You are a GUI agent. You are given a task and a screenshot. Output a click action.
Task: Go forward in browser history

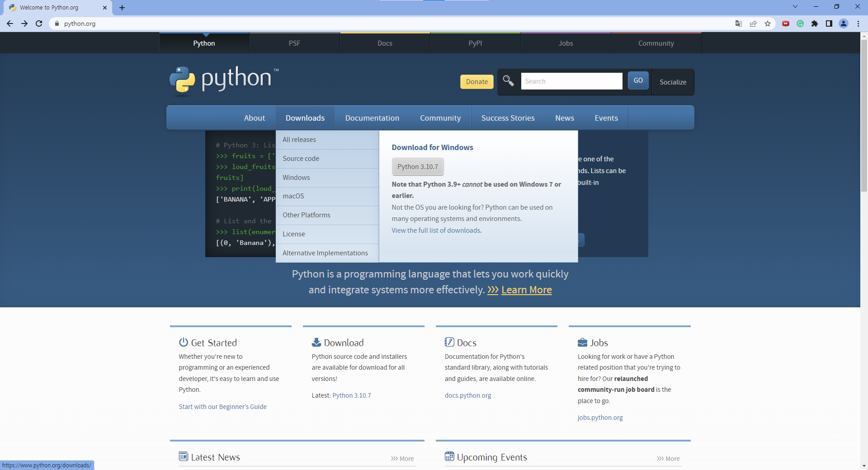click(x=24, y=23)
